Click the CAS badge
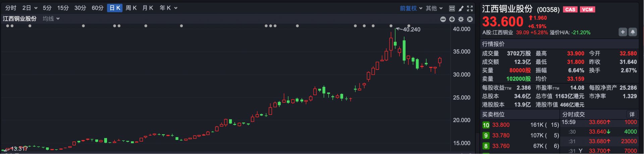 click(570, 9)
